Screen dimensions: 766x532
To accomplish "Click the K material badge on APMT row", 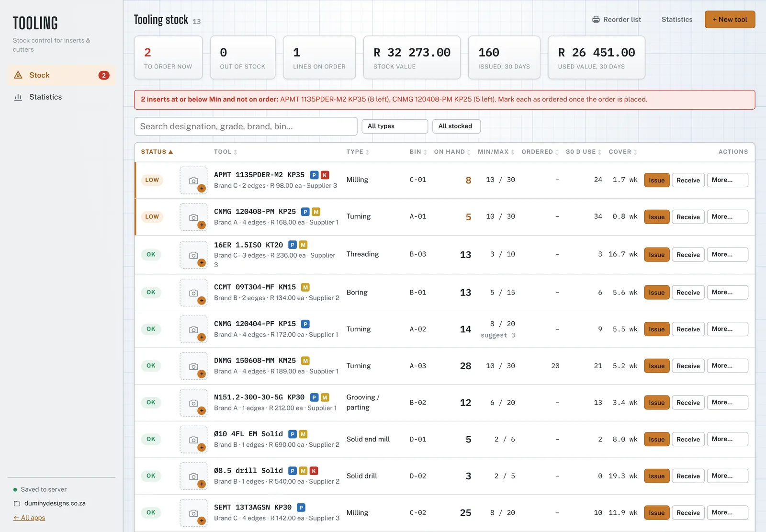I will 325,175.
